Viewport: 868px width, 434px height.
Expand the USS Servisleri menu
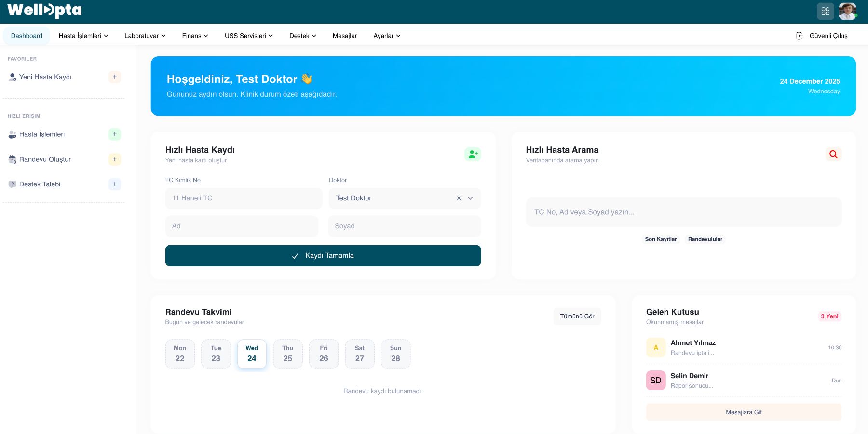click(248, 36)
